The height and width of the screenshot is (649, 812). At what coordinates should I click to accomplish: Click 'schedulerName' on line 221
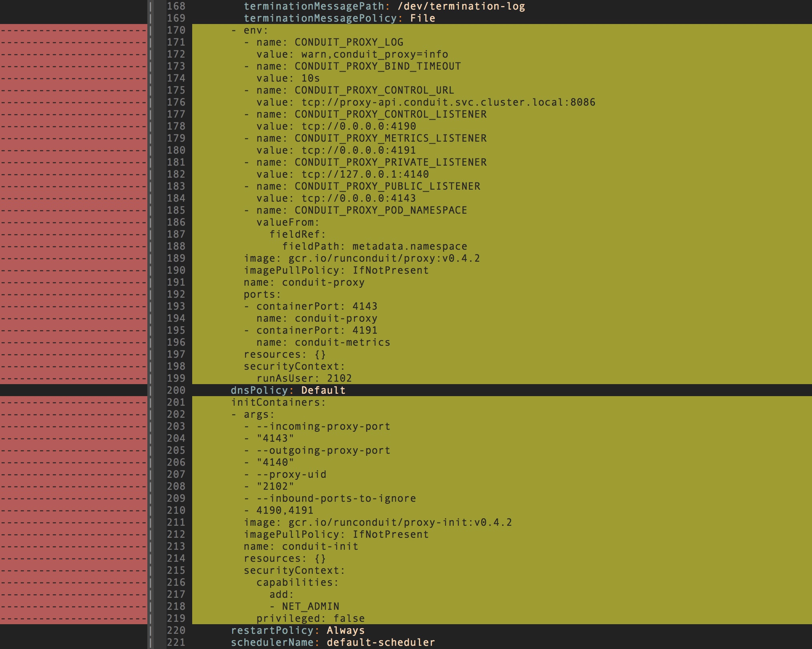[272, 643]
